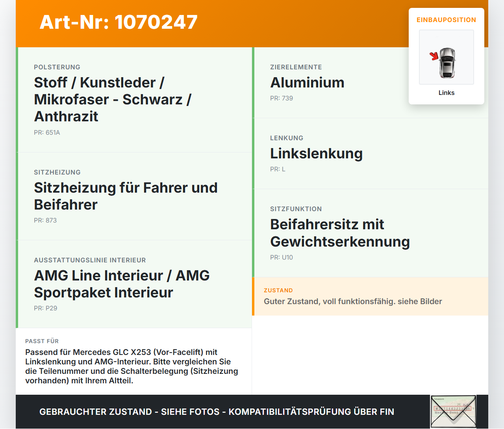504x429 pixels.
Task: Click the code "PR: 873"
Action: 45,220
